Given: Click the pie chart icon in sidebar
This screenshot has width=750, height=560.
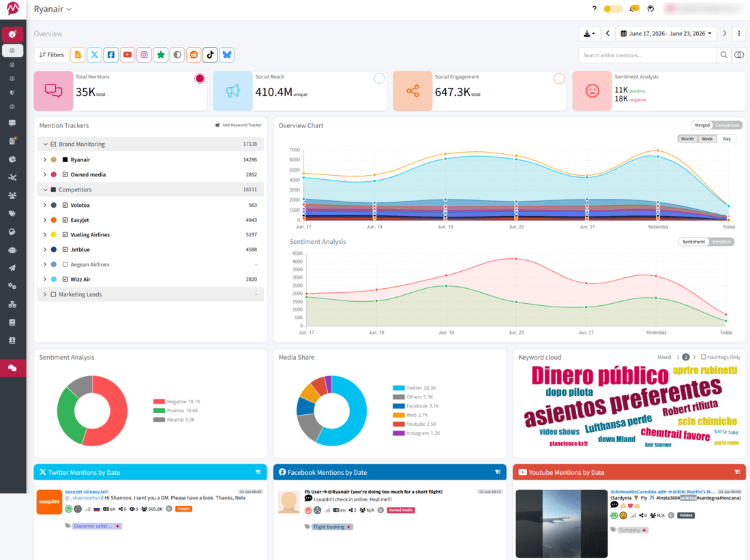Looking at the screenshot, I should coord(12,159).
